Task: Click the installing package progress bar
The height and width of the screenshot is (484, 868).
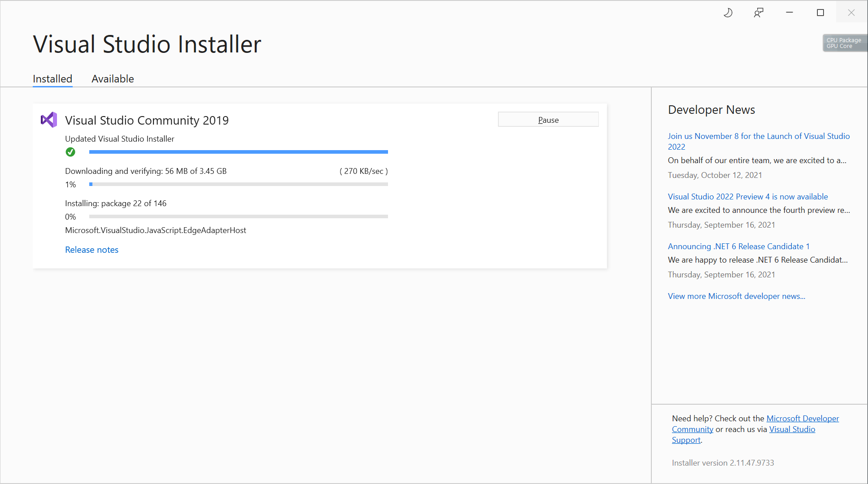Action: click(238, 216)
